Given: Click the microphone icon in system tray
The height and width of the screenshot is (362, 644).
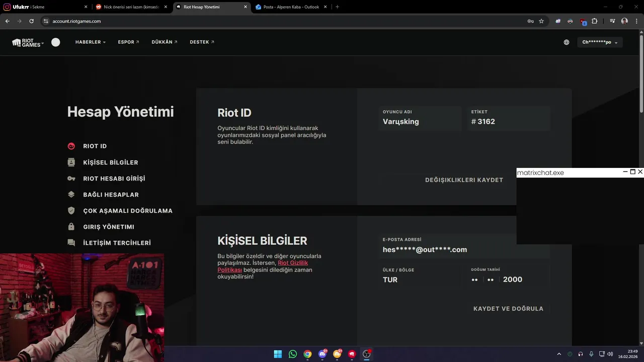Looking at the screenshot, I should 591,354.
